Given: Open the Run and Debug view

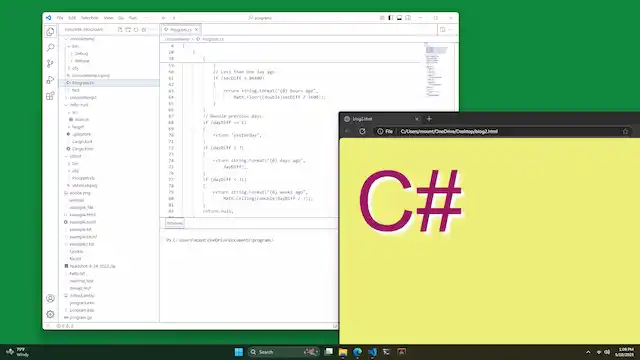Looking at the screenshot, I should point(50,80).
